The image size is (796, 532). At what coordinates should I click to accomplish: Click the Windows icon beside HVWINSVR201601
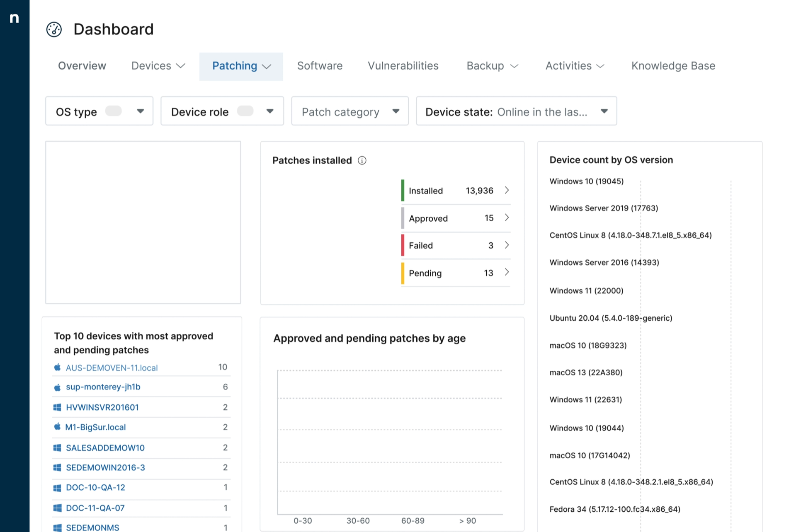pyautogui.click(x=57, y=407)
